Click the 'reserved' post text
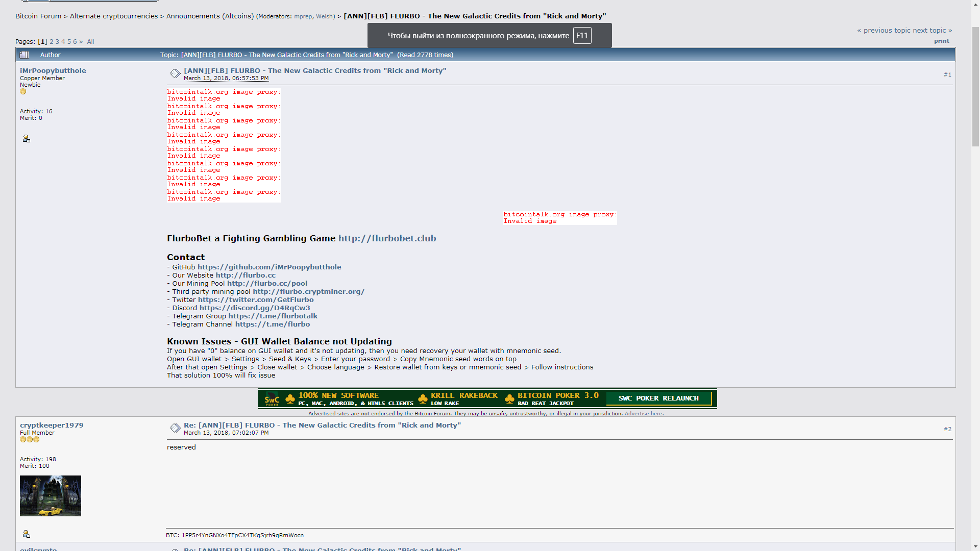Viewport: 980px width, 551px height. point(181,447)
